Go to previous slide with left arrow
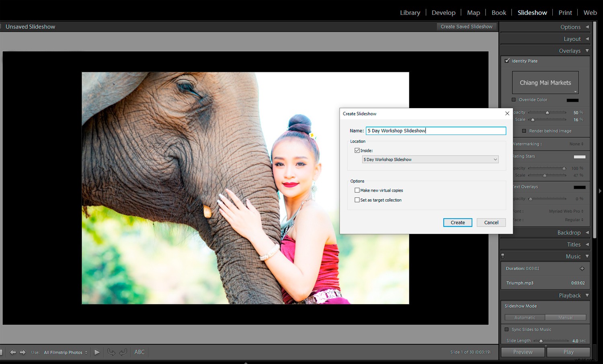Screen dimensions: 603x364 (13, 352)
